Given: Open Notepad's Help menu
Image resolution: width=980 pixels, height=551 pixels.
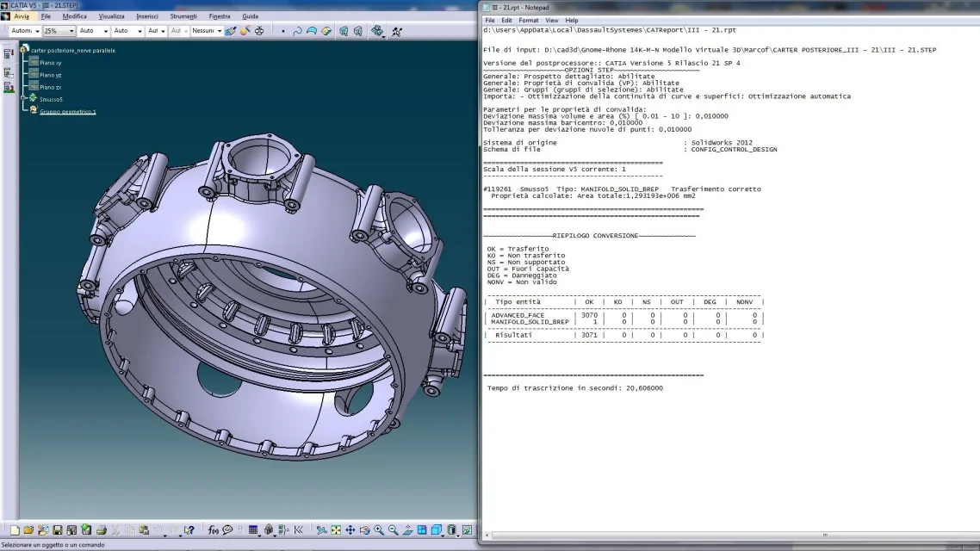Looking at the screenshot, I should point(572,20).
